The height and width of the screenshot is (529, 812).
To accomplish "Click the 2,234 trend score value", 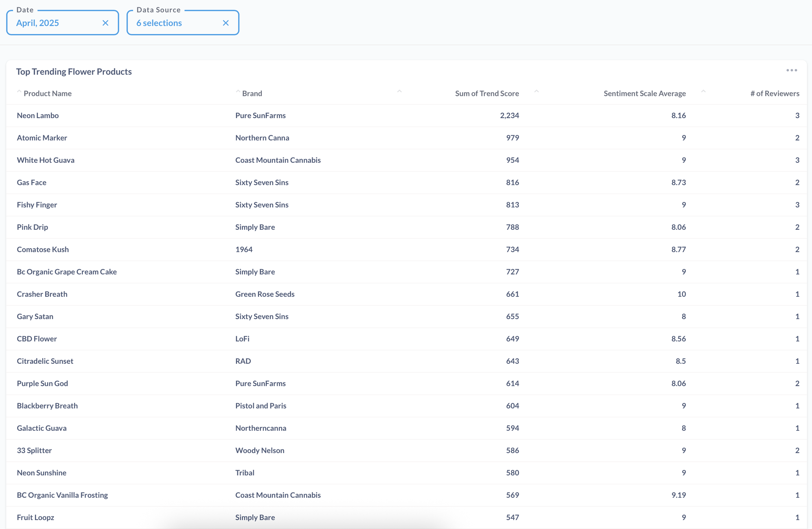I will [x=510, y=115].
